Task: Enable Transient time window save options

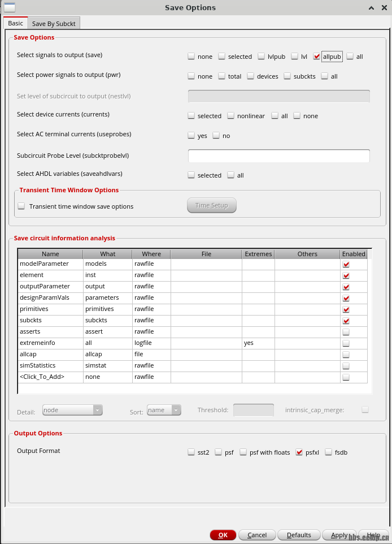Action: coord(21,206)
